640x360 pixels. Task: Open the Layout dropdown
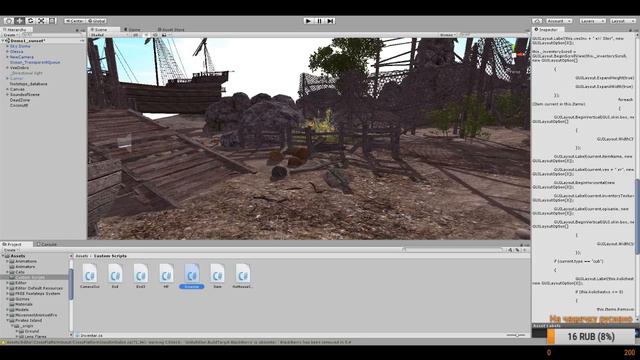pos(623,21)
